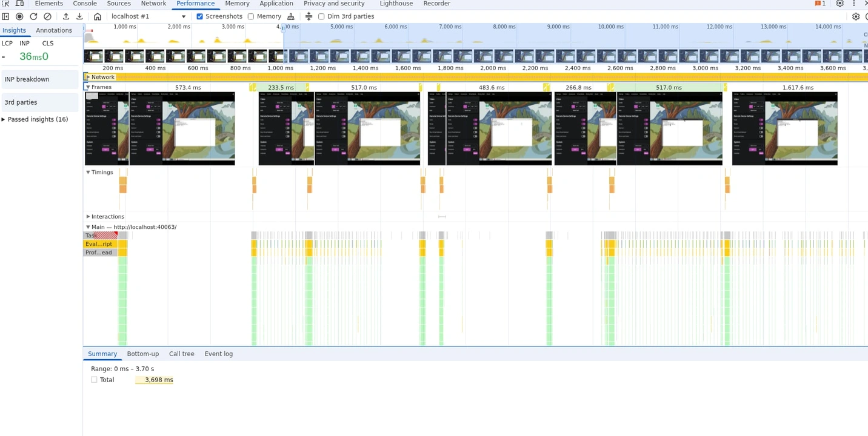Open live metrics via home icon
Screen dimensions: 868x436
pyautogui.click(x=98, y=16)
